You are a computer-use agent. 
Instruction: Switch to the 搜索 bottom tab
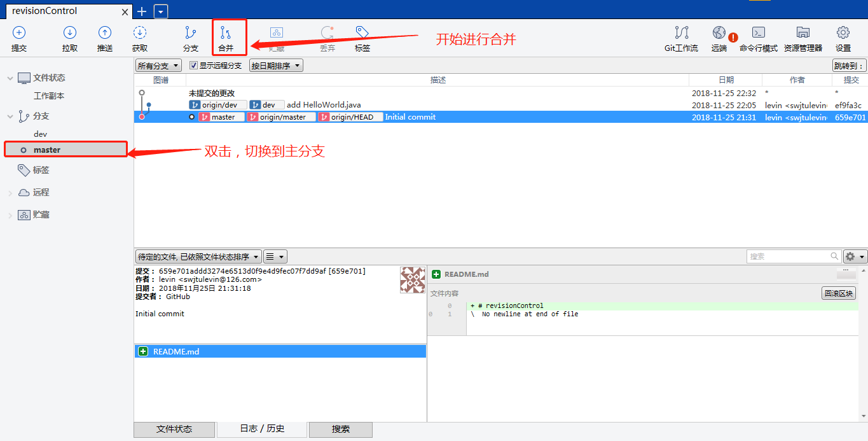341,430
